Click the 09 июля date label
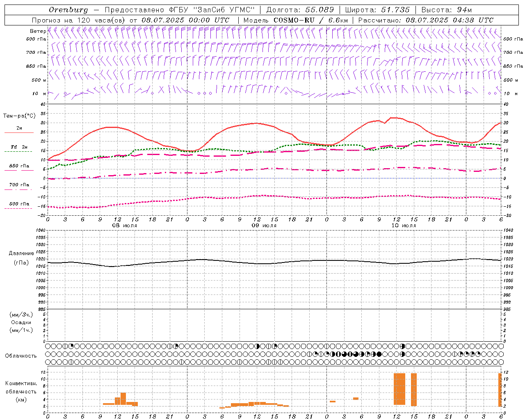 pos(264,226)
